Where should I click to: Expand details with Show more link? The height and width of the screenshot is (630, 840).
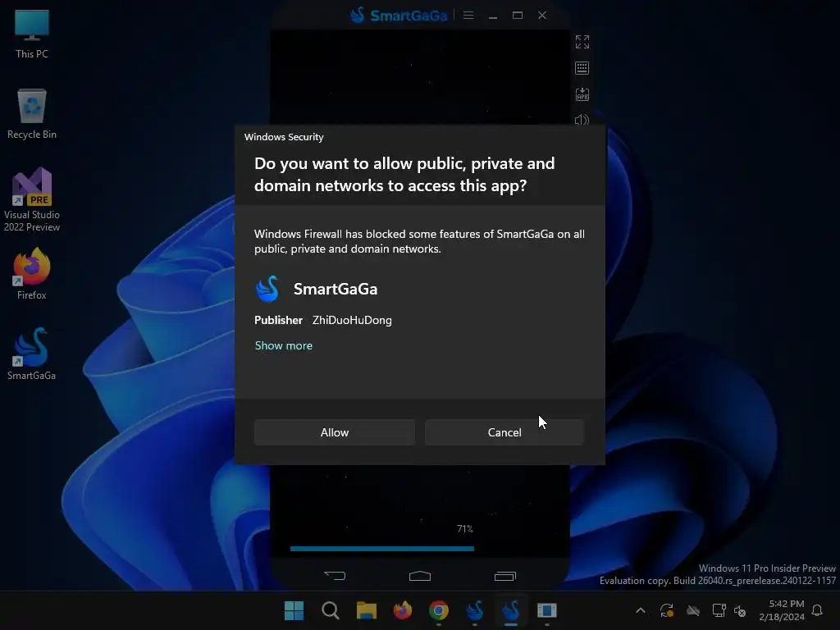283,345
